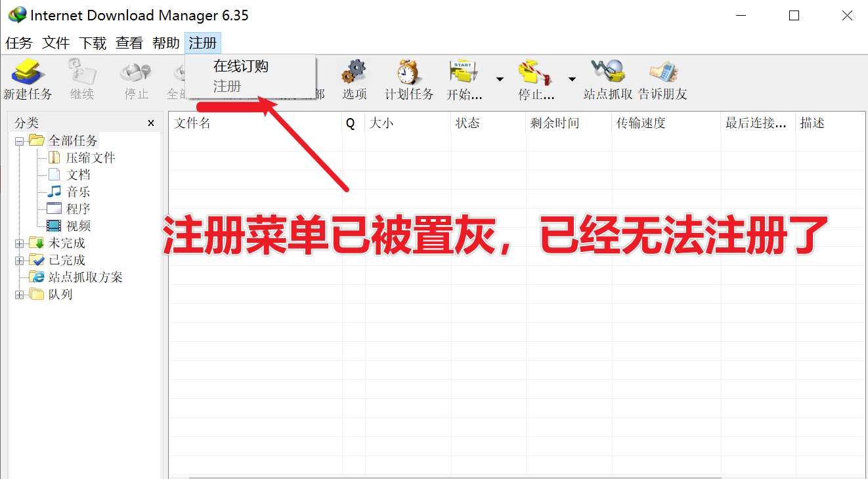
Task: Click the 文件名 column header
Action: click(192, 123)
